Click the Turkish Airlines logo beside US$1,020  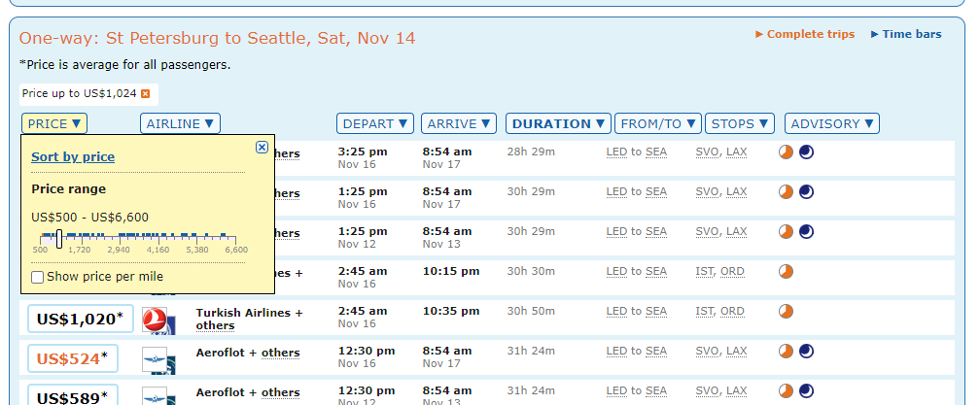click(x=158, y=321)
